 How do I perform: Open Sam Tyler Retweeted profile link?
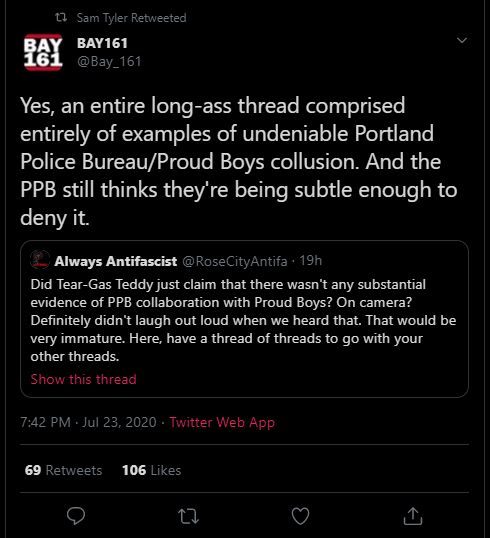point(131,18)
